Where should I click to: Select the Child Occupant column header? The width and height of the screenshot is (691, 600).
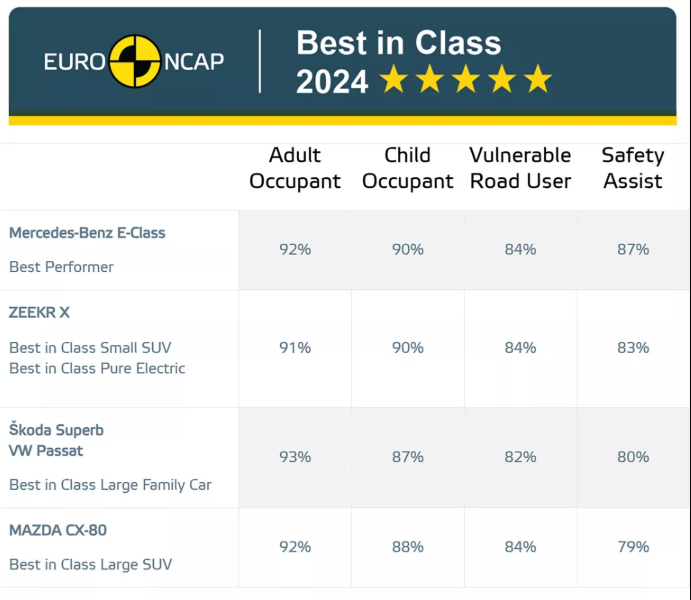tap(407, 168)
